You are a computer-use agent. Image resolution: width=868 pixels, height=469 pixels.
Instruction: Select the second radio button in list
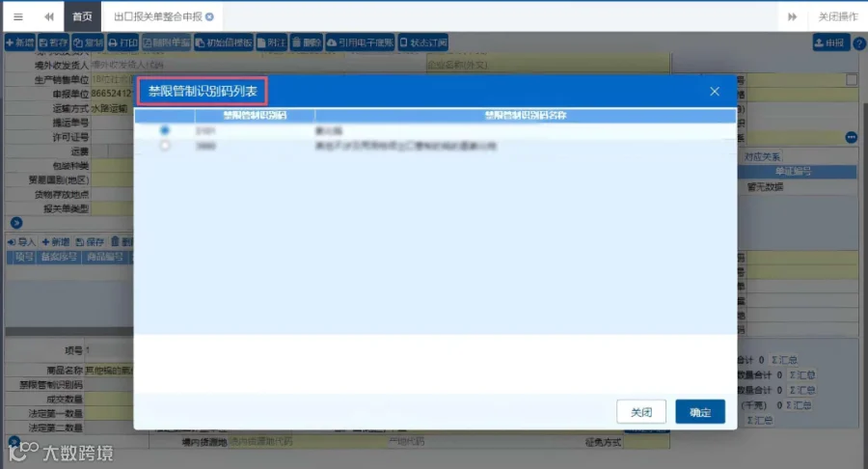[164, 146]
